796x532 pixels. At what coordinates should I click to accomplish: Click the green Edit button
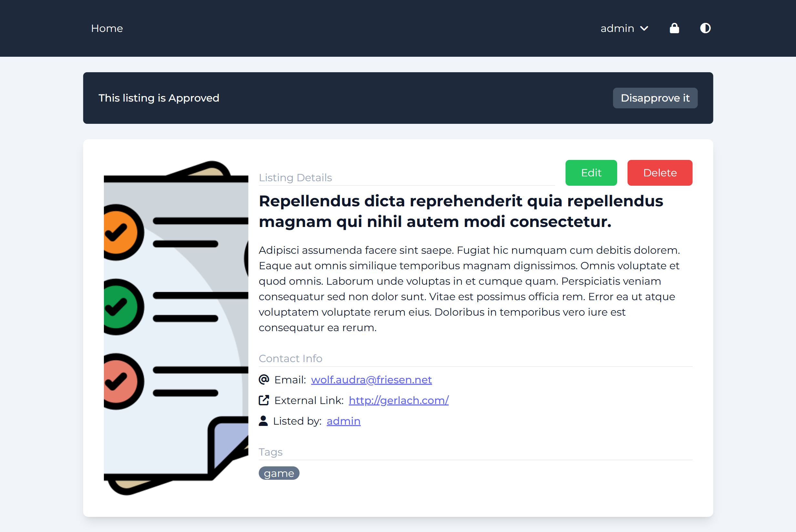[x=591, y=173]
